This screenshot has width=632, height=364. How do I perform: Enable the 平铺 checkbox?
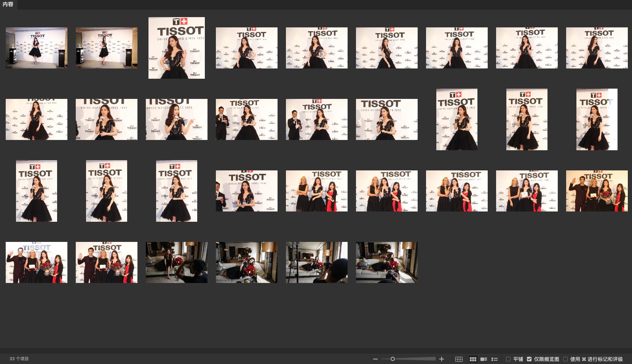coord(508,359)
